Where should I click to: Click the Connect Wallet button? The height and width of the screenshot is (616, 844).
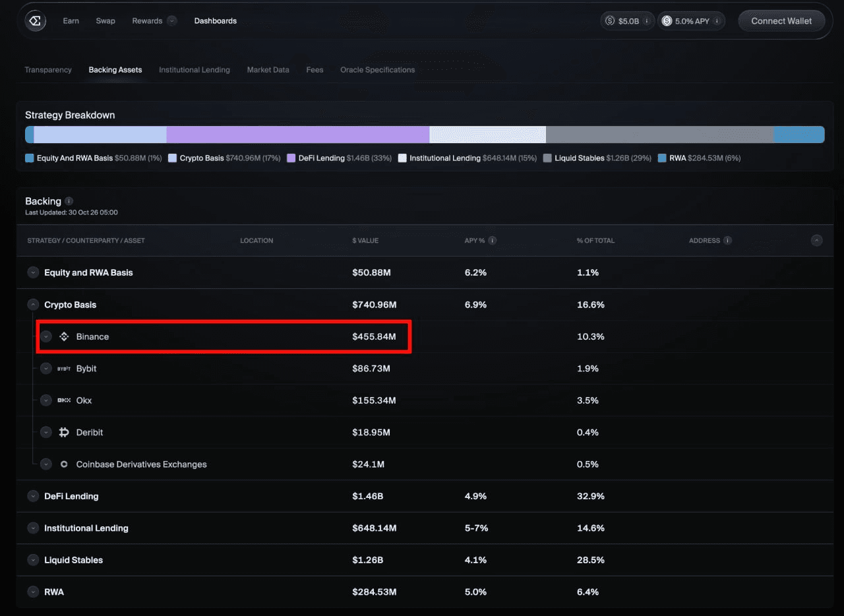click(781, 21)
